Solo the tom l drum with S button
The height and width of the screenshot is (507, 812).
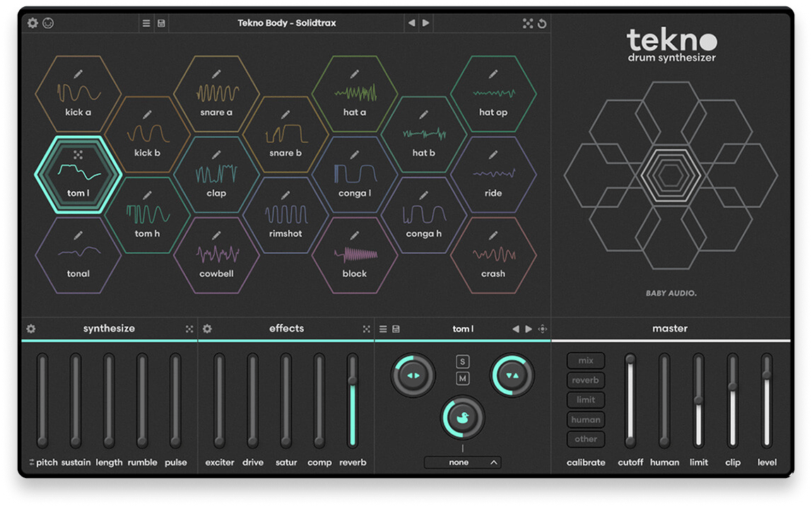coord(463,362)
